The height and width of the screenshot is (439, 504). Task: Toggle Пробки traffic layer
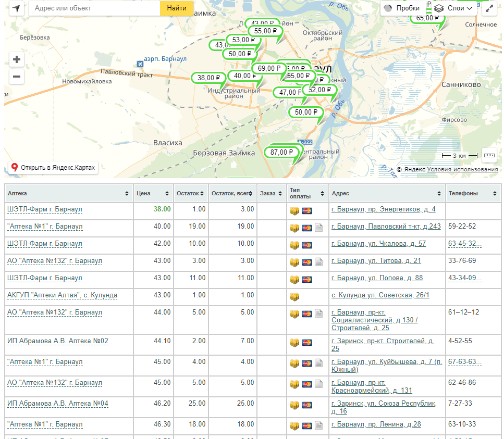(x=402, y=8)
